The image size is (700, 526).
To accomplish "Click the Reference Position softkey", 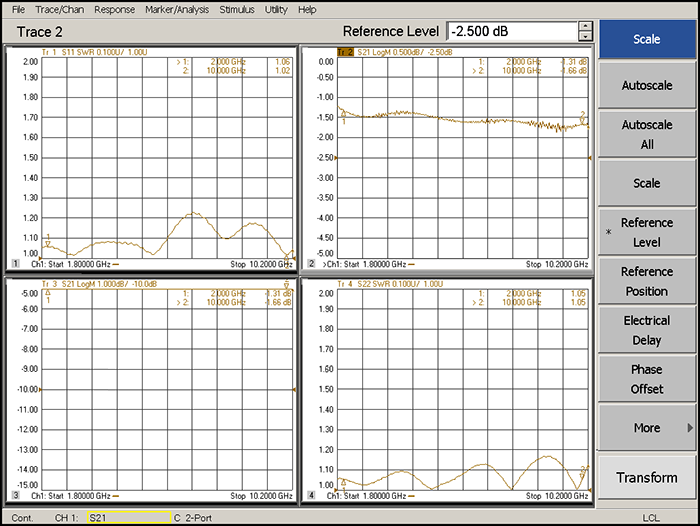I will click(647, 281).
